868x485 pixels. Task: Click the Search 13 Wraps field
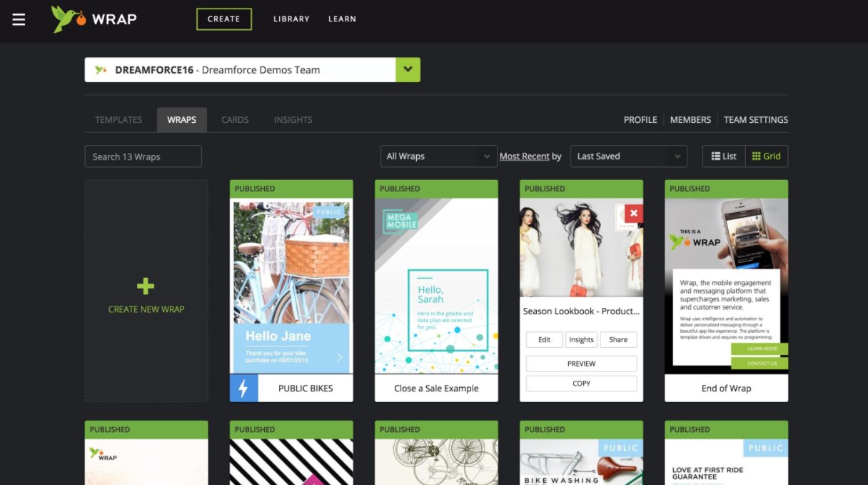pyautogui.click(x=143, y=156)
